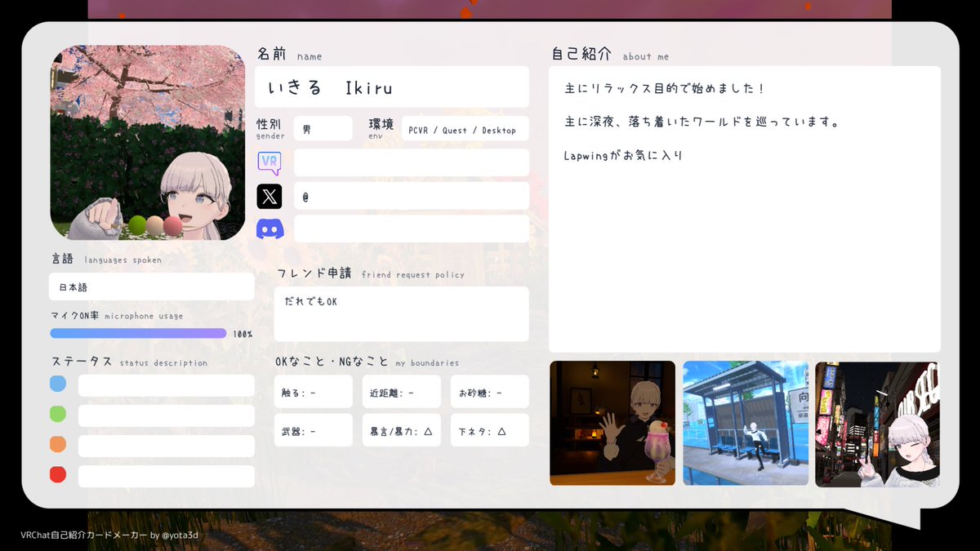This screenshot has width=980, height=551.
Task: Click the friend request field だれでもOK
Action: [x=402, y=314]
